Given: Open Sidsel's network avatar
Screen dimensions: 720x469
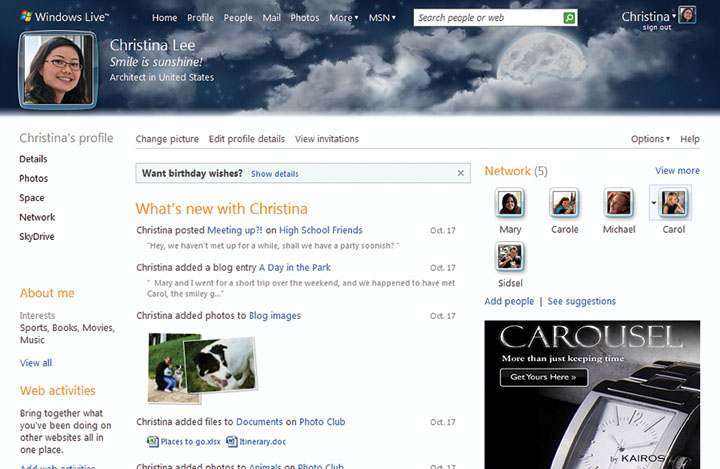Looking at the screenshot, I should click(510, 257).
